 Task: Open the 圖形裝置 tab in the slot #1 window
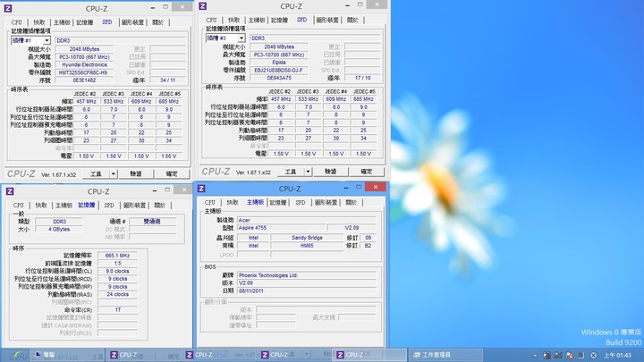point(132,22)
